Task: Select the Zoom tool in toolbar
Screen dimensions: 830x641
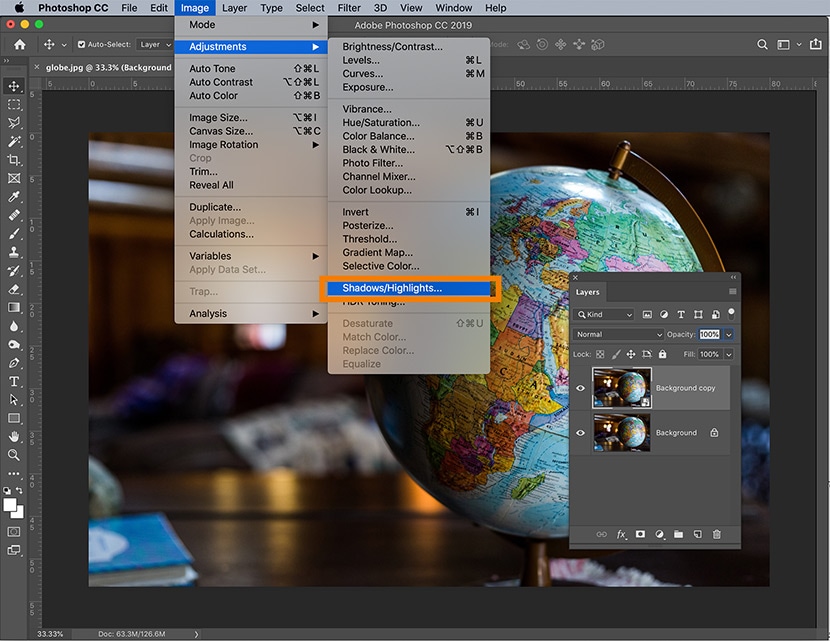Action: 14,455
